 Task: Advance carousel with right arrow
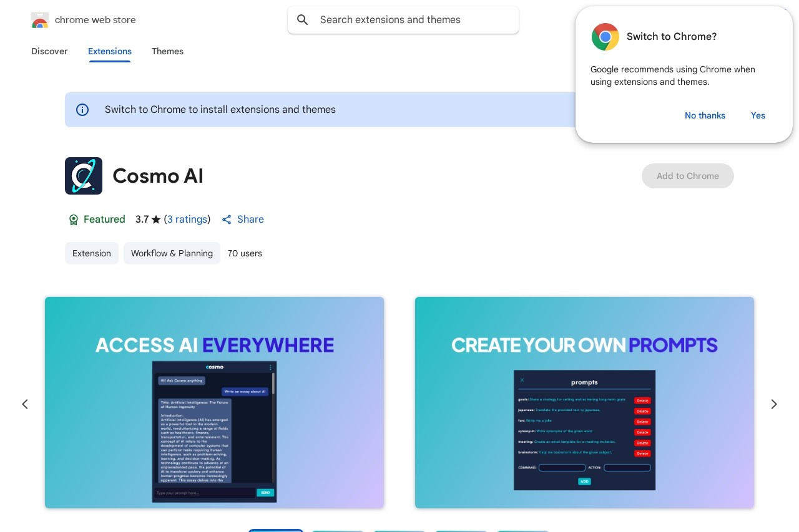[773, 404]
